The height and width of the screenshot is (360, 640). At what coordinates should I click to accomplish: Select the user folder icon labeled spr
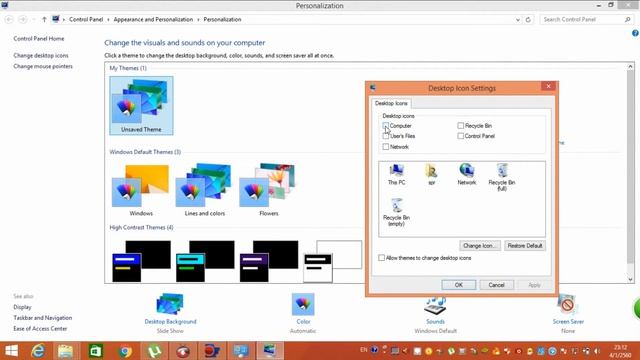(431, 174)
